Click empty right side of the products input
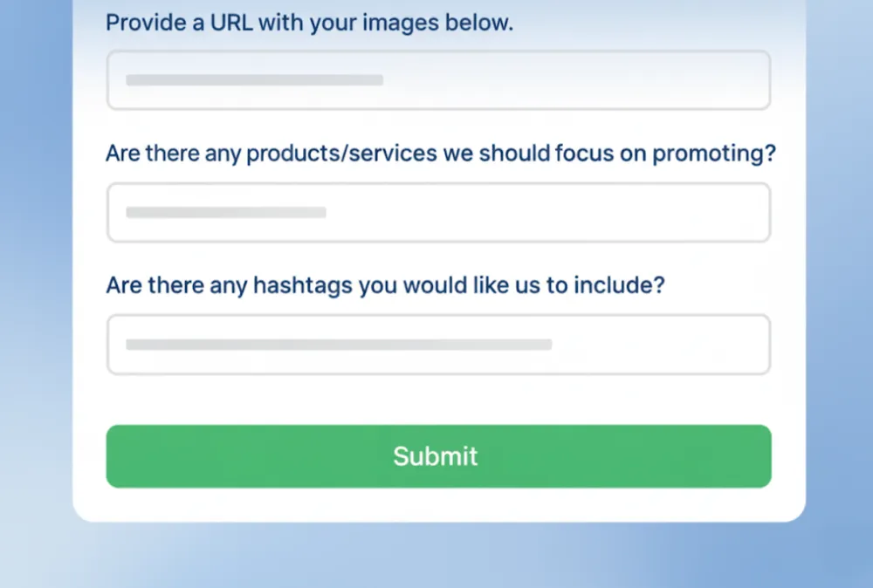Screen dimensions: 873x588 point(585,212)
